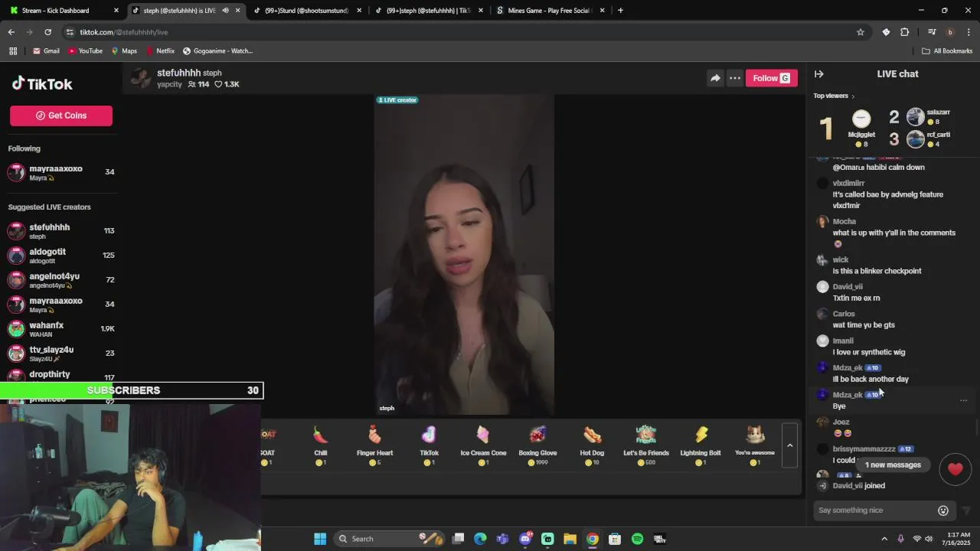Open the Gogoanime bookmark
Viewport: 980px width, 551px height.
tap(218, 51)
